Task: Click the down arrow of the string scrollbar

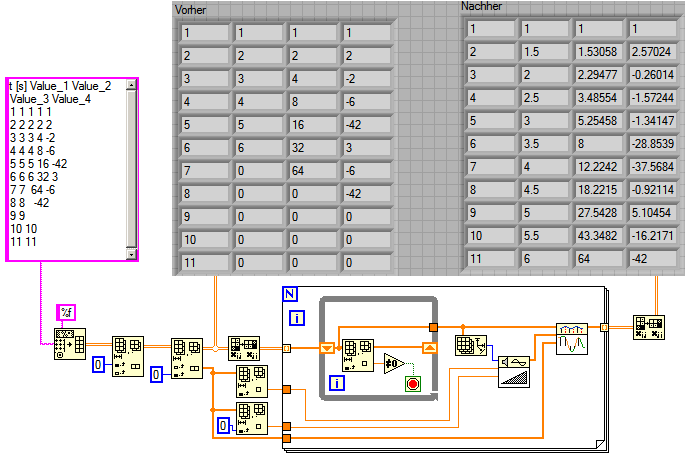Action: (x=131, y=254)
